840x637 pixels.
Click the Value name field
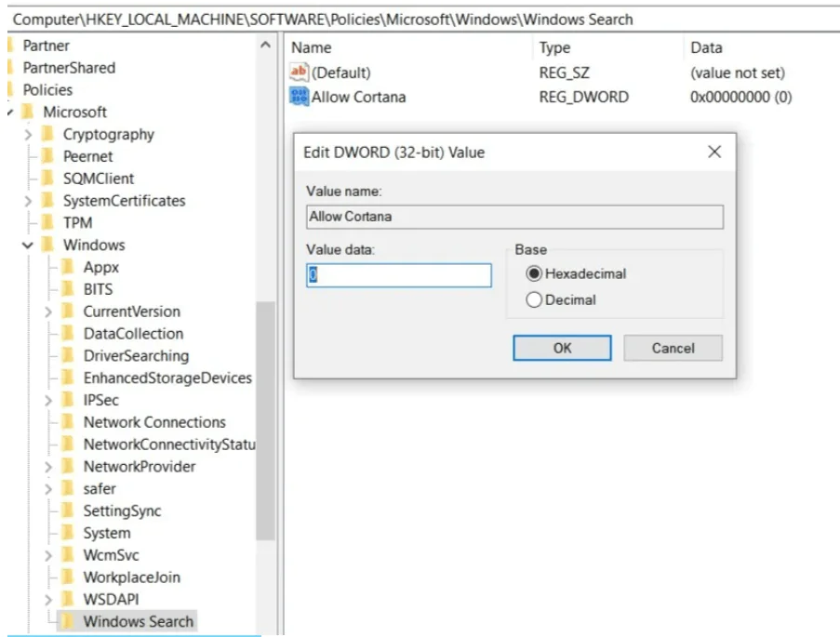(514, 217)
